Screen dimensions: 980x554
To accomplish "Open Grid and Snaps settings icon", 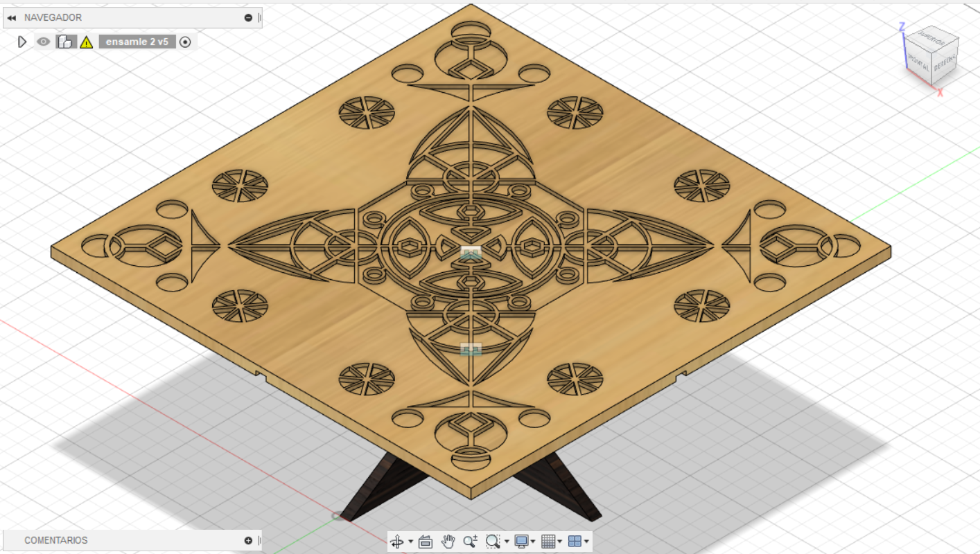I will (x=548, y=542).
